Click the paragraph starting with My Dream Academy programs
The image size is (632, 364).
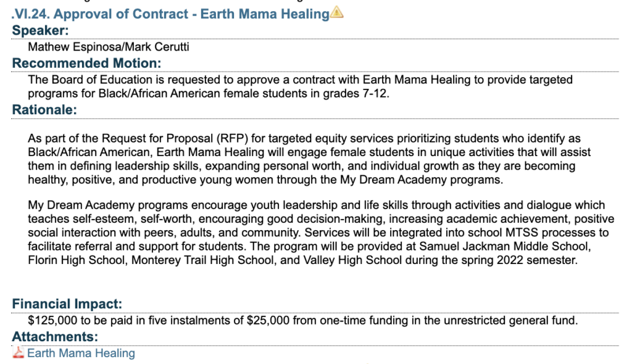point(321,232)
